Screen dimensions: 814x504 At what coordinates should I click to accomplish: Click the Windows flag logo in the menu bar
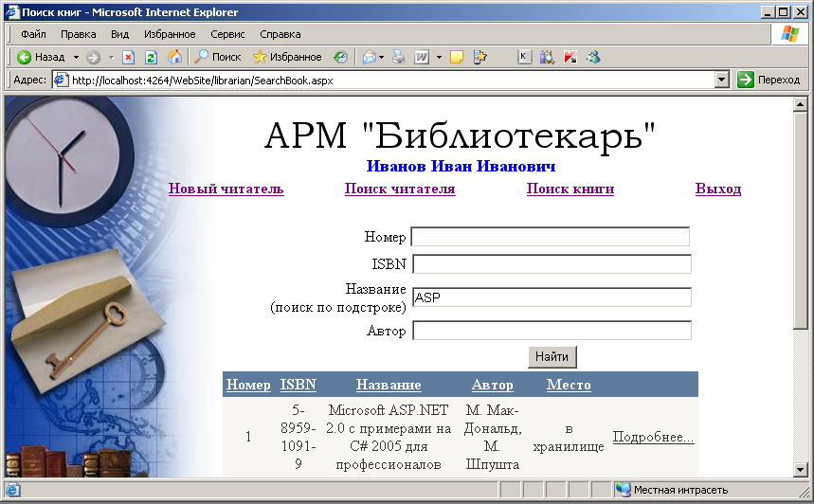[x=790, y=34]
